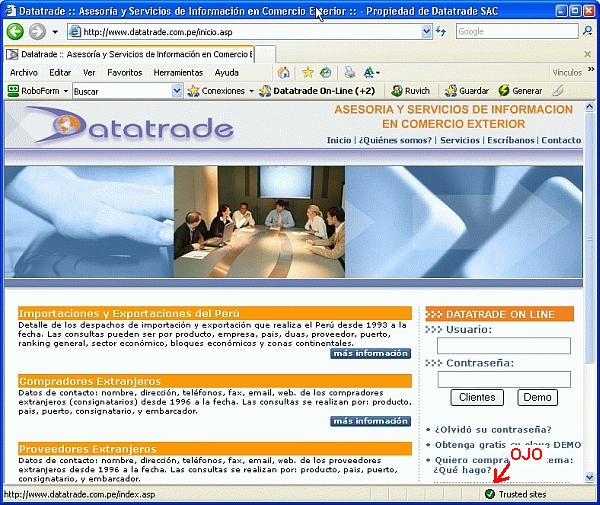
Task: Click the RoboForm pencil edit icon
Action: pos(558,91)
